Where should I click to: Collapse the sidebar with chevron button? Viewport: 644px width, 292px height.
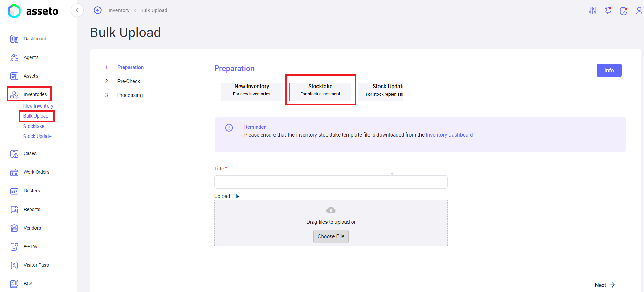(x=77, y=10)
